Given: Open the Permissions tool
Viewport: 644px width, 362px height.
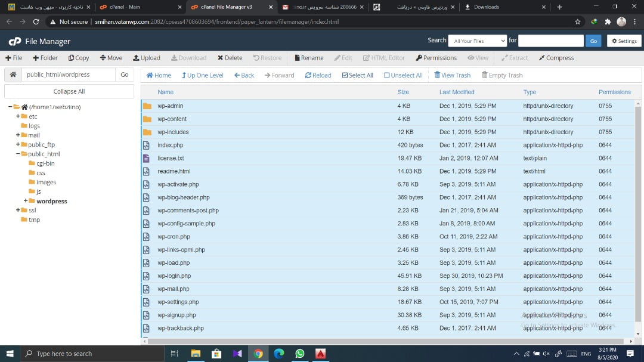Looking at the screenshot, I should point(436,58).
